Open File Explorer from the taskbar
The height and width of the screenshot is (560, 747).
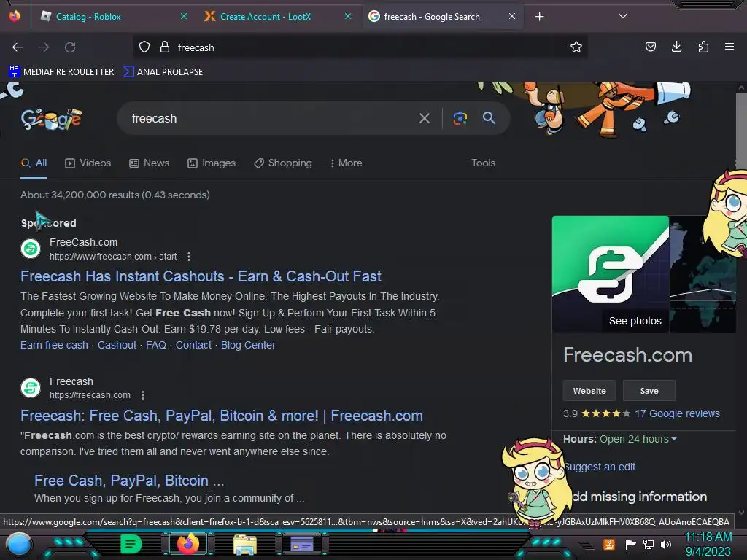(x=245, y=544)
